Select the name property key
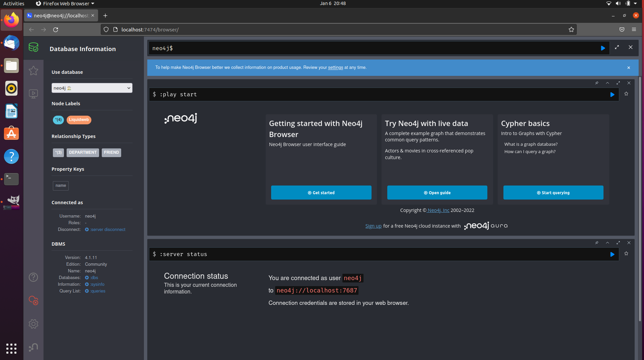The width and height of the screenshot is (644, 360). tap(61, 186)
